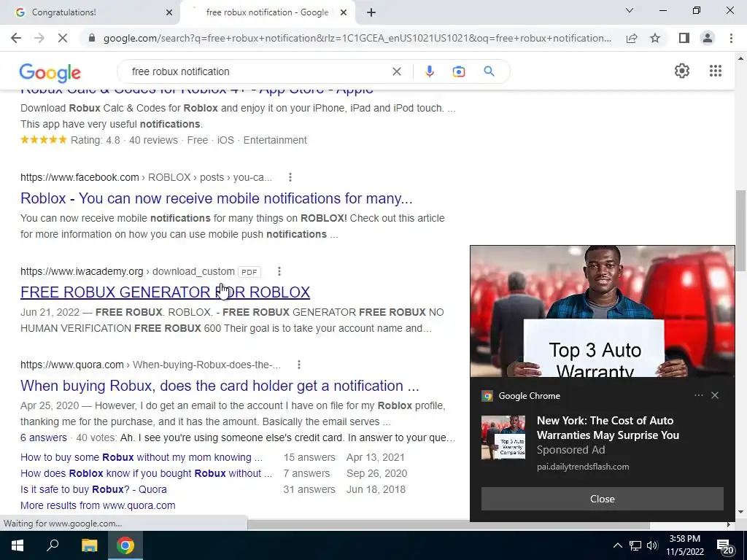Open File Explorer from the taskbar
747x560 pixels.
click(89, 545)
